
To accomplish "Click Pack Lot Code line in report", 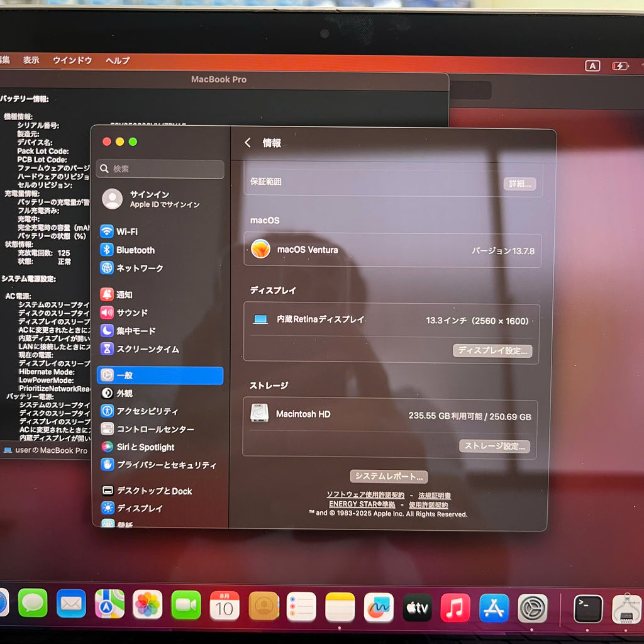I will click(43, 151).
